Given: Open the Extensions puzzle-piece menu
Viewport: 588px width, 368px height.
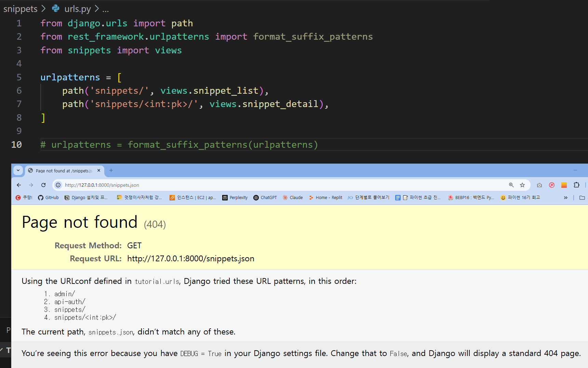Looking at the screenshot, I should (576, 185).
